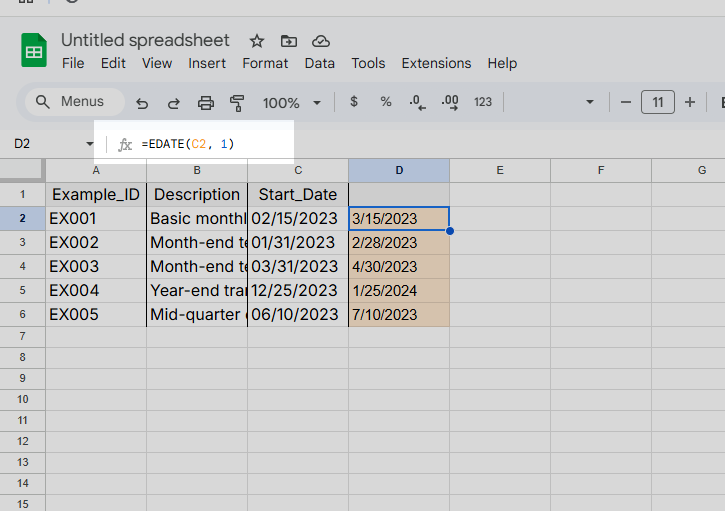Screen dimensions: 725x511
Task: Star the Untitled spreadsheet document
Action: pyautogui.click(x=257, y=41)
